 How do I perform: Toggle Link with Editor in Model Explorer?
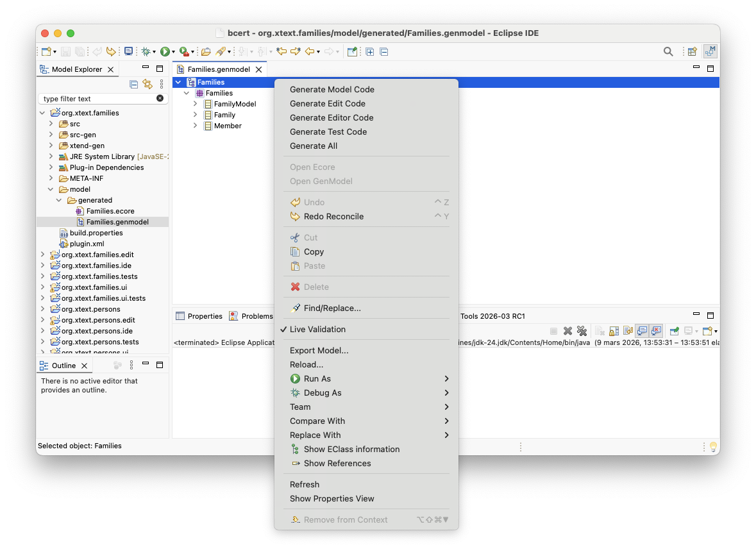tap(147, 85)
